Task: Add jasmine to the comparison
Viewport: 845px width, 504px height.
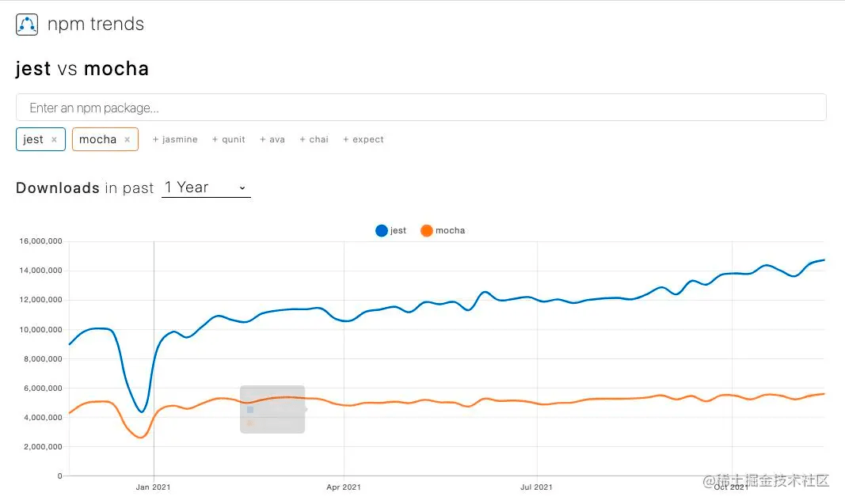Action: [174, 139]
